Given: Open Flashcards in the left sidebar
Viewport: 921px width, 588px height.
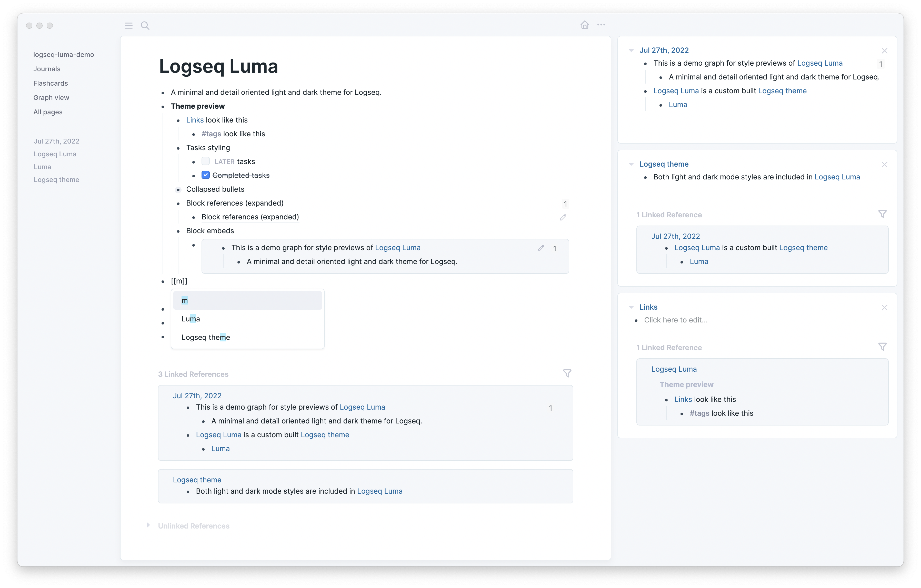Looking at the screenshot, I should pyautogui.click(x=51, y=83).
